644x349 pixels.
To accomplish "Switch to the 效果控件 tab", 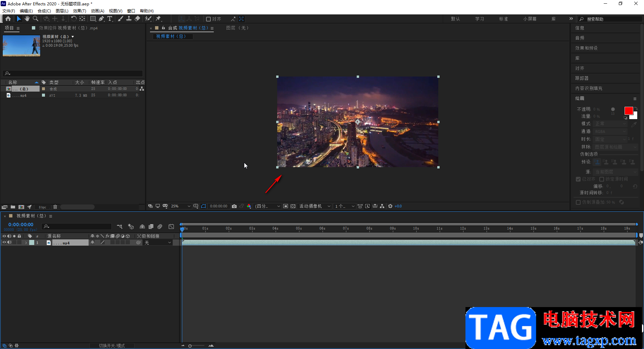I will [68, 28].
